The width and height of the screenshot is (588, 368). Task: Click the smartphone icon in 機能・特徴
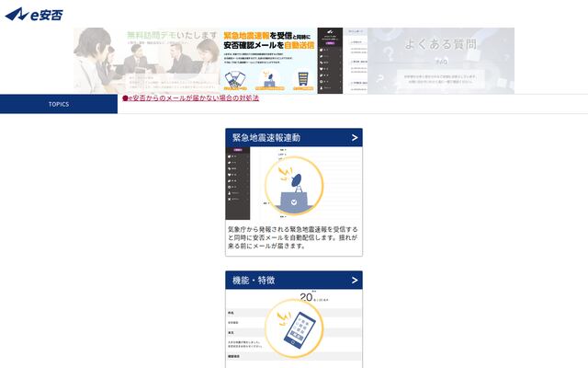tap(294, 328)
